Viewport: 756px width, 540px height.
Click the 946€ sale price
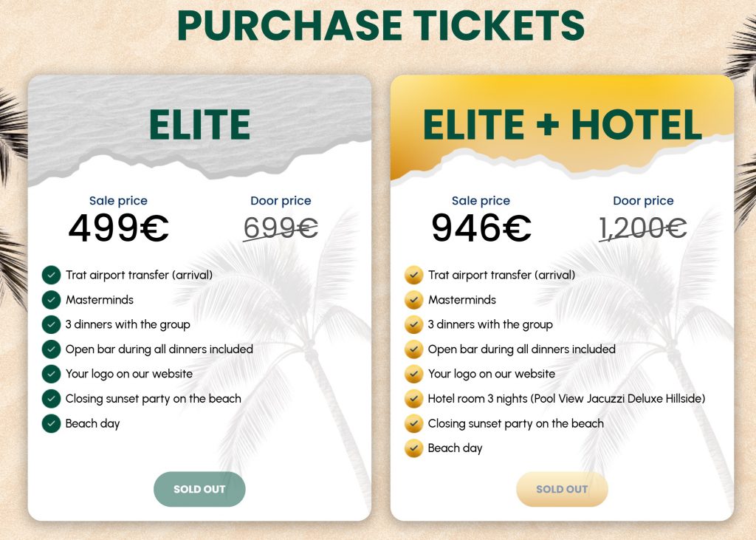(x=481, y=228)
